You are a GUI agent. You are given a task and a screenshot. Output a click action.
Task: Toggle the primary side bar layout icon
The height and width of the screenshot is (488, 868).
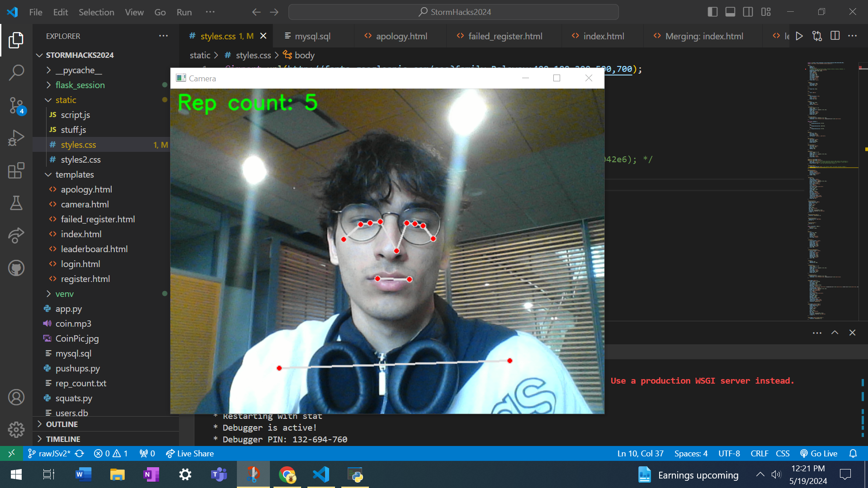pos(712,12)
